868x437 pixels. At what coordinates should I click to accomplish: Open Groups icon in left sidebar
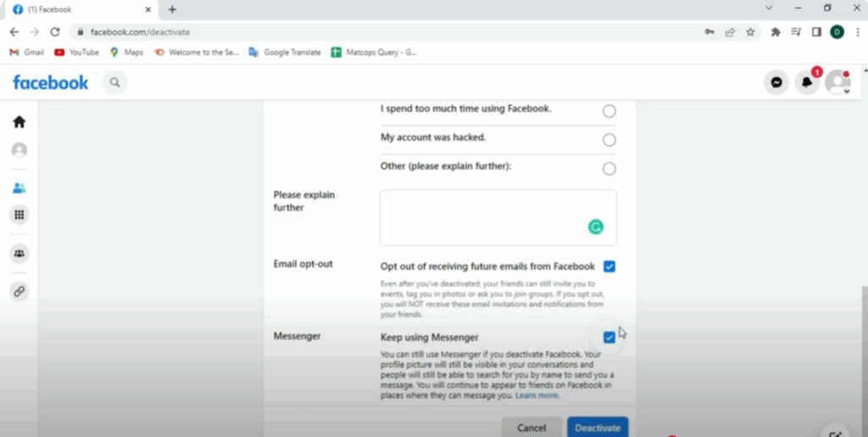click(x=19, y=254)
